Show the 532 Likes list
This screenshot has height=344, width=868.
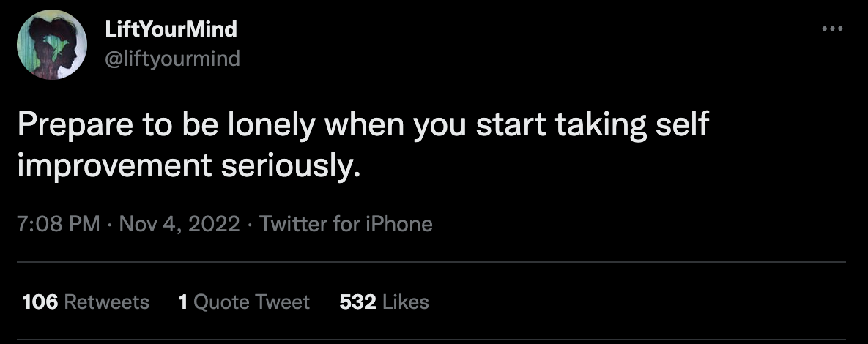[x=384, y=302]
